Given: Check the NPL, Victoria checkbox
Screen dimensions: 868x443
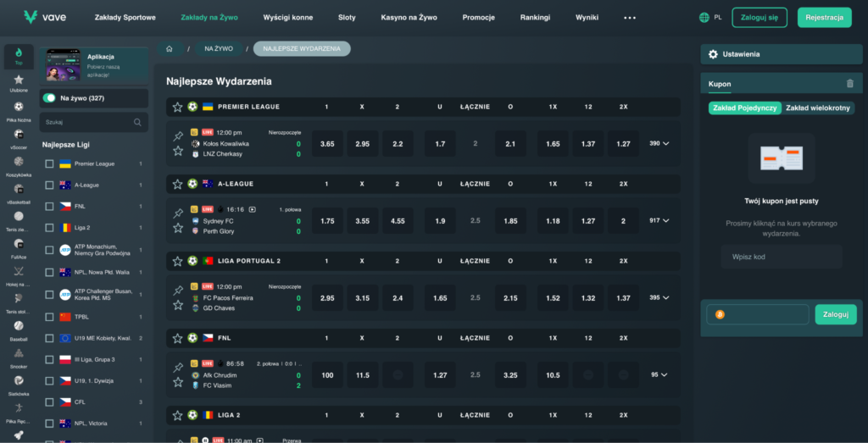Looking at the screenshot, I should point(50,423).
